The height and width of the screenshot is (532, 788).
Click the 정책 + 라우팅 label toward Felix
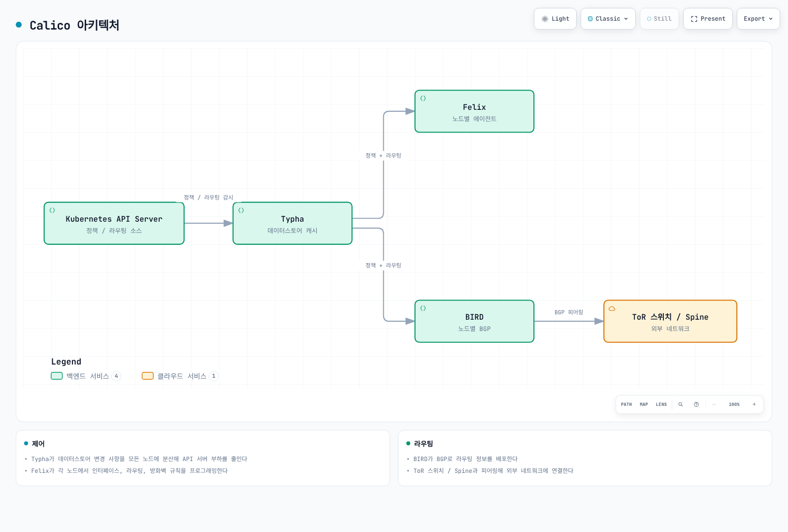[x=383, y=155]
